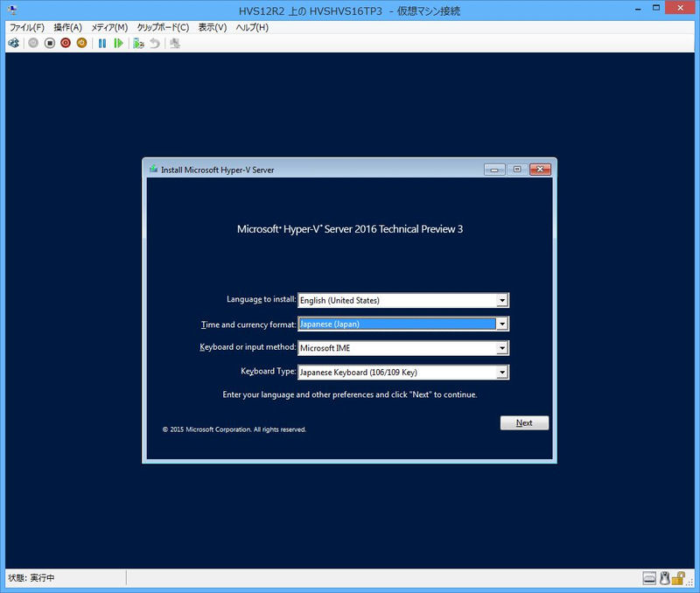This screenshot has width=700, height=593.
Task: Click the VM connection window title icon
Action: pos(12,10)
